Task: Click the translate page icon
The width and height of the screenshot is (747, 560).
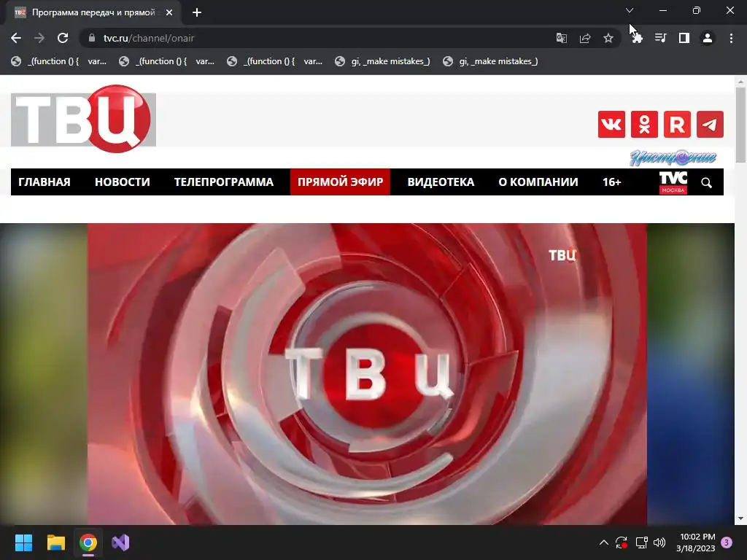Action: click(x=562, y=38)
